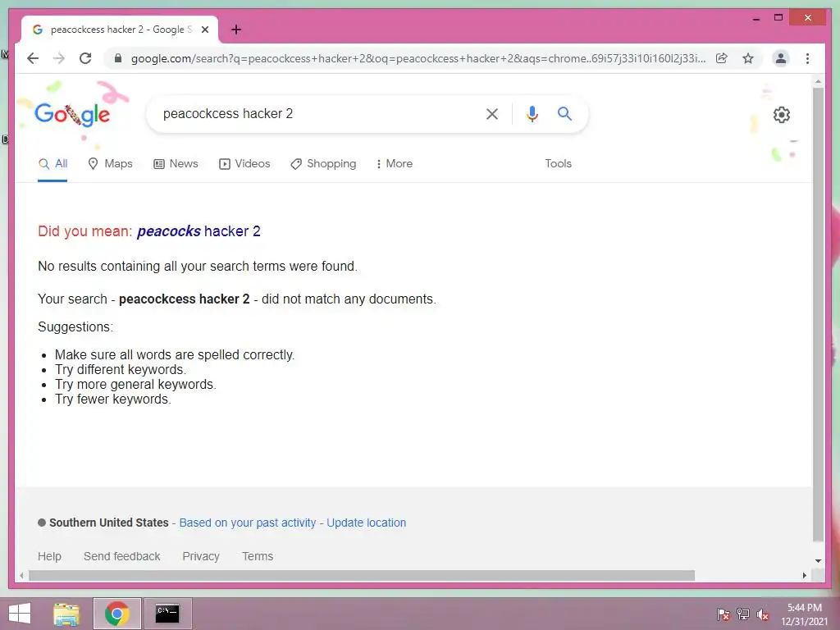Image resolution: width=840 pixels, height=630 pixels.
Task: Click the Chrome icon in the taskbar
Action: (117, 614)
